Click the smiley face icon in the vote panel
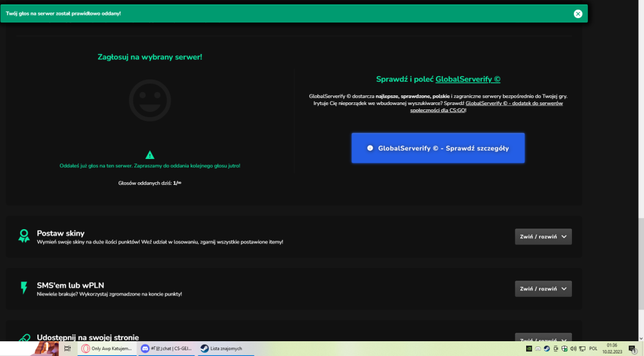 tap(150, 100)
